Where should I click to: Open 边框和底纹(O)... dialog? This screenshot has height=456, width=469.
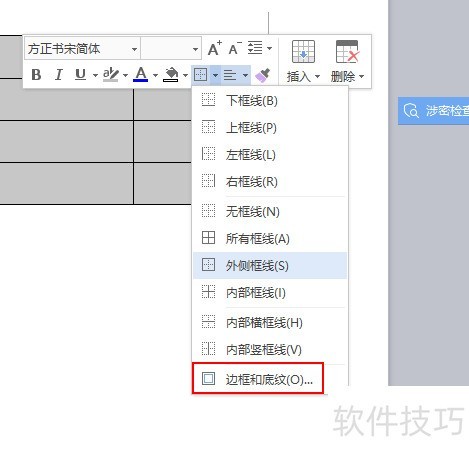258,379
